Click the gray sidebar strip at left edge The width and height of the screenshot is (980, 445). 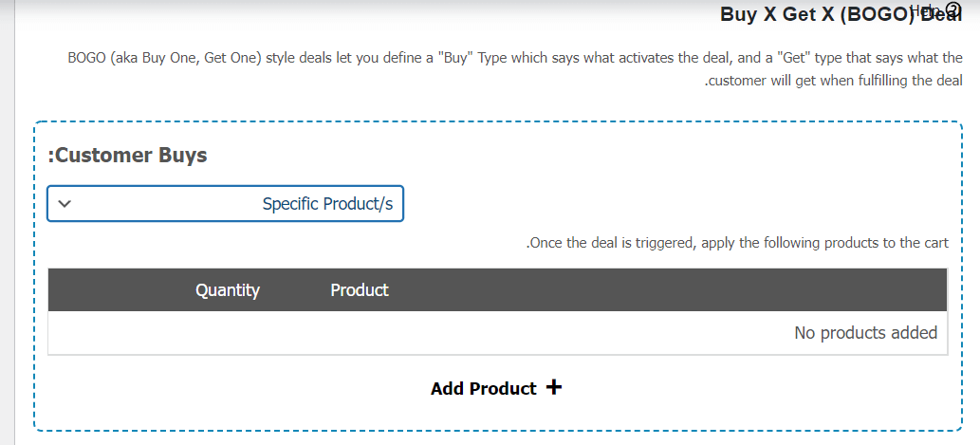tap(7, 222)
